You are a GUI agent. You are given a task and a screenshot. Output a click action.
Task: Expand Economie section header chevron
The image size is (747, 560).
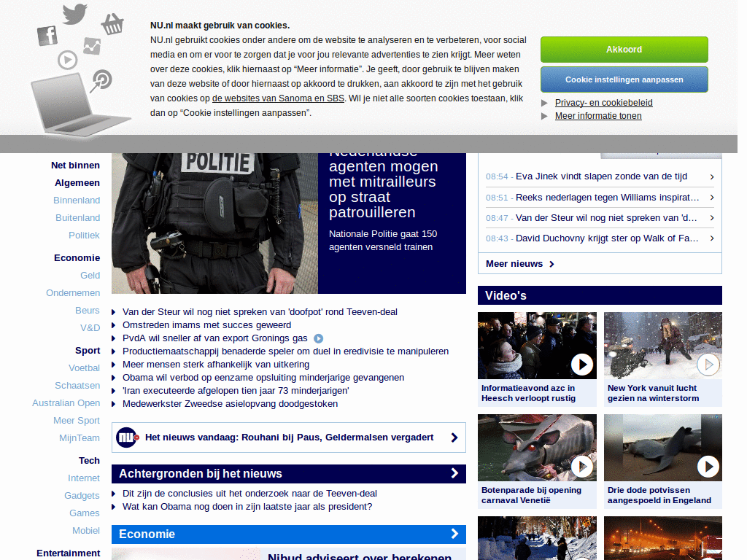pyautogui.click(x=454, y=534)
